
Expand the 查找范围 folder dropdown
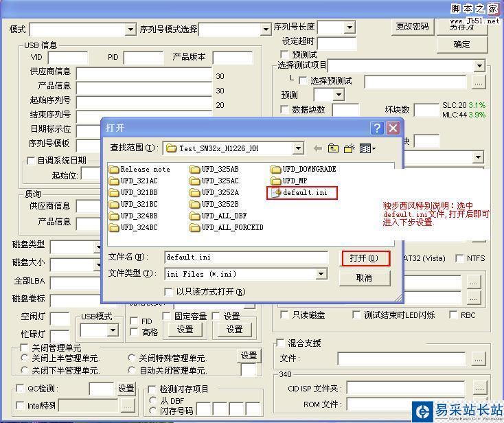298,148
